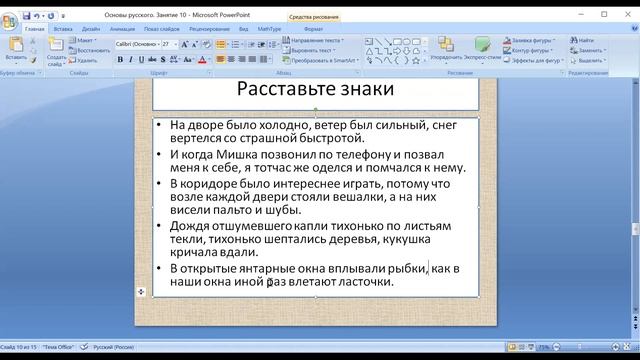Image resolution: width=640 pixels, height=360 pixels.
Task: Select the cloud shape in shapes gallery
Action: tap(416, 51)
